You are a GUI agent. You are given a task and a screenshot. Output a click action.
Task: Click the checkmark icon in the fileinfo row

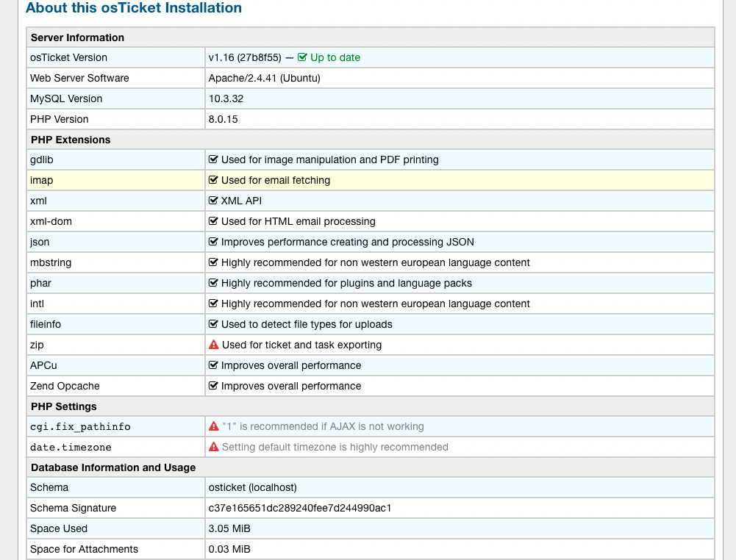tap(213, 325)
